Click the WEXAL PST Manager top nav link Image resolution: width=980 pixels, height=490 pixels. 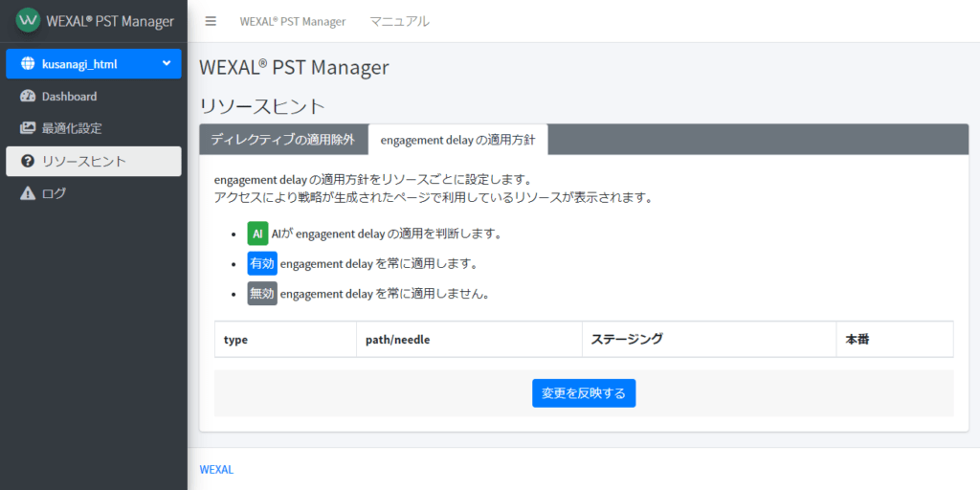pyautogui.click(x=293, y=21)
